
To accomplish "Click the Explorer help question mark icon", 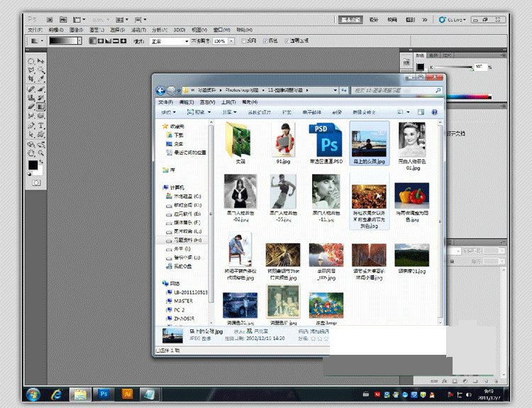I will (x=436, y=112).
